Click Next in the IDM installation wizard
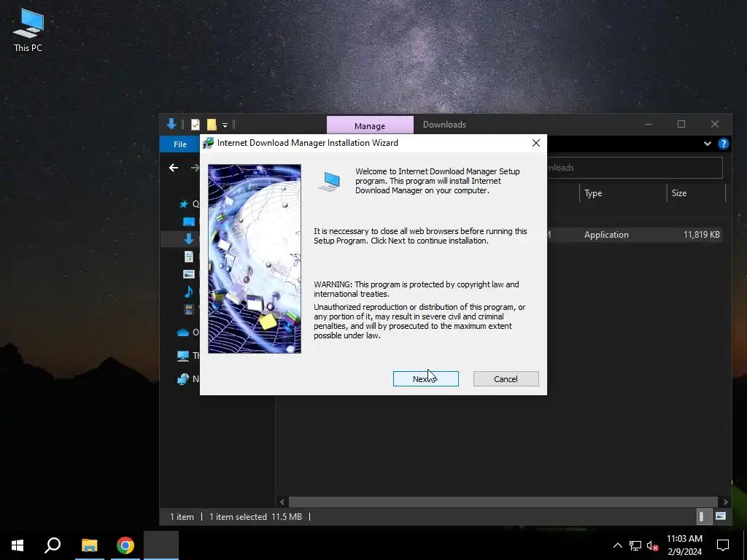 [x=425, y=379]
